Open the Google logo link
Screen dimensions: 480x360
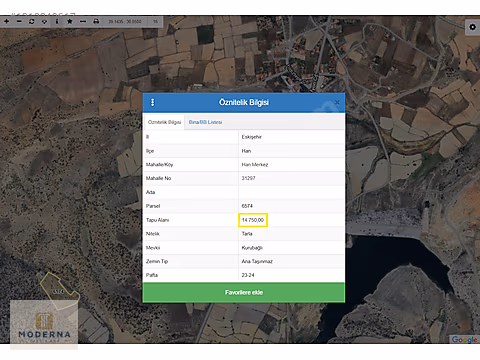coord(464,340)
